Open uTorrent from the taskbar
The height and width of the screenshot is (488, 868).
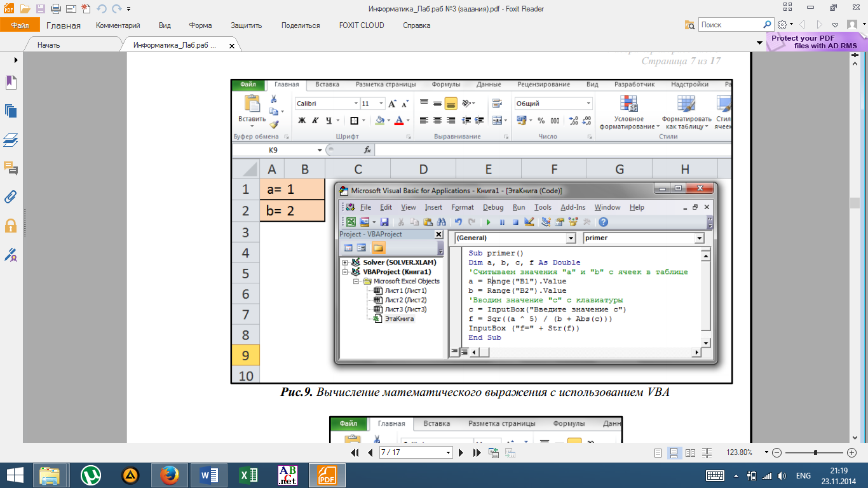[x=91, y=475]
